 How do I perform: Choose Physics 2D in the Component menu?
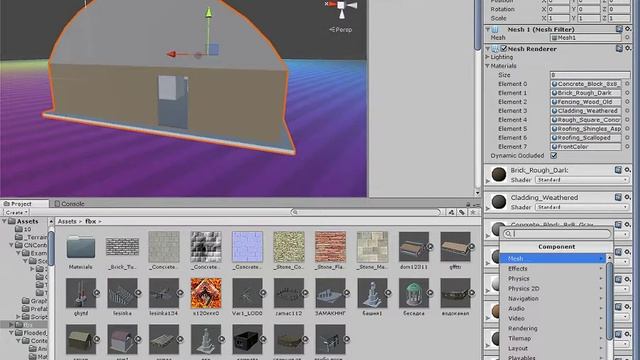554,288
